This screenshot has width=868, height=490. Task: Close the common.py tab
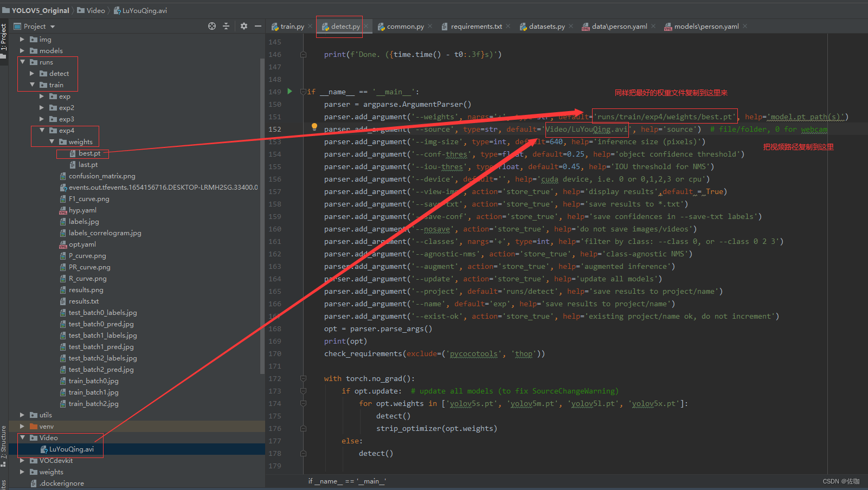pos(430,26)
